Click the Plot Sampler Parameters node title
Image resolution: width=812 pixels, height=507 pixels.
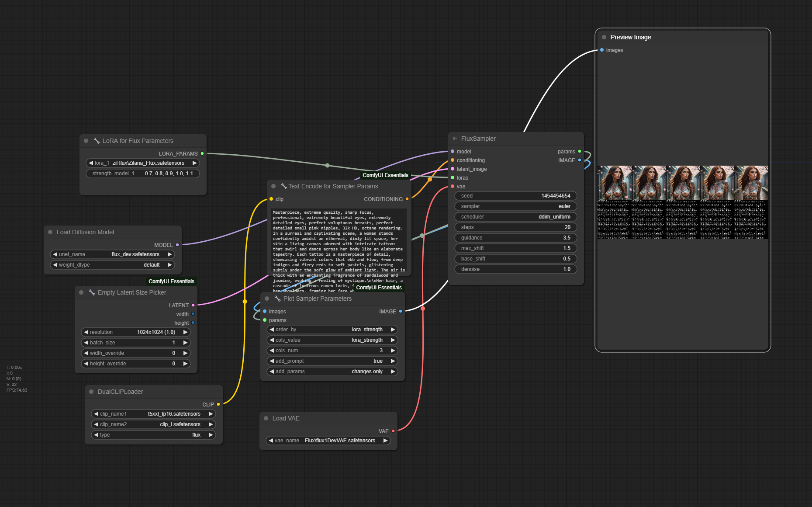click(317, 299)
